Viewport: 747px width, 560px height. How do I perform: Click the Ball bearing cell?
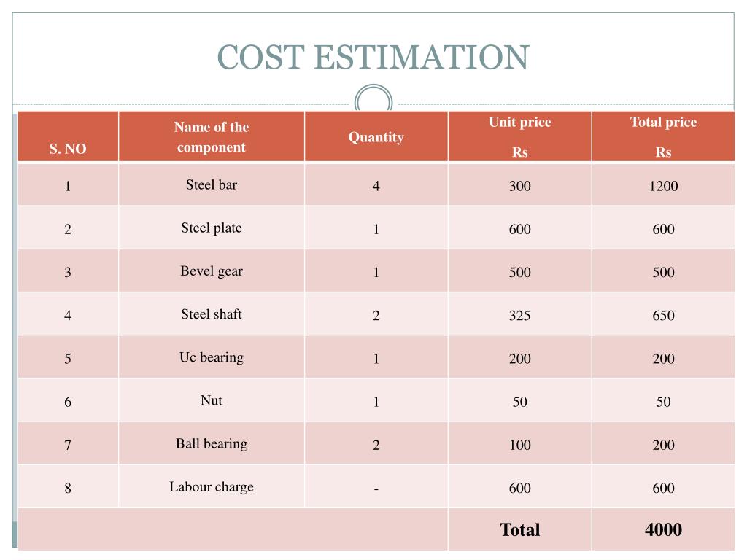pos(212,443)
